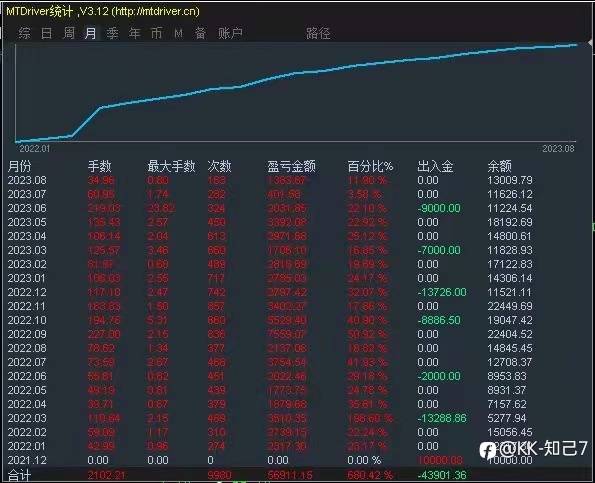Select the 2022.07 month row

[x=270, y=362]
